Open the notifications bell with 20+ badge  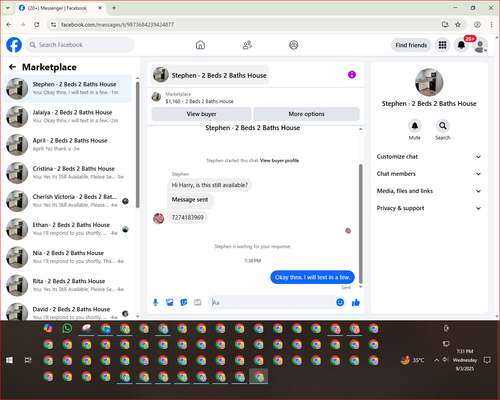[x=461, y=45]
